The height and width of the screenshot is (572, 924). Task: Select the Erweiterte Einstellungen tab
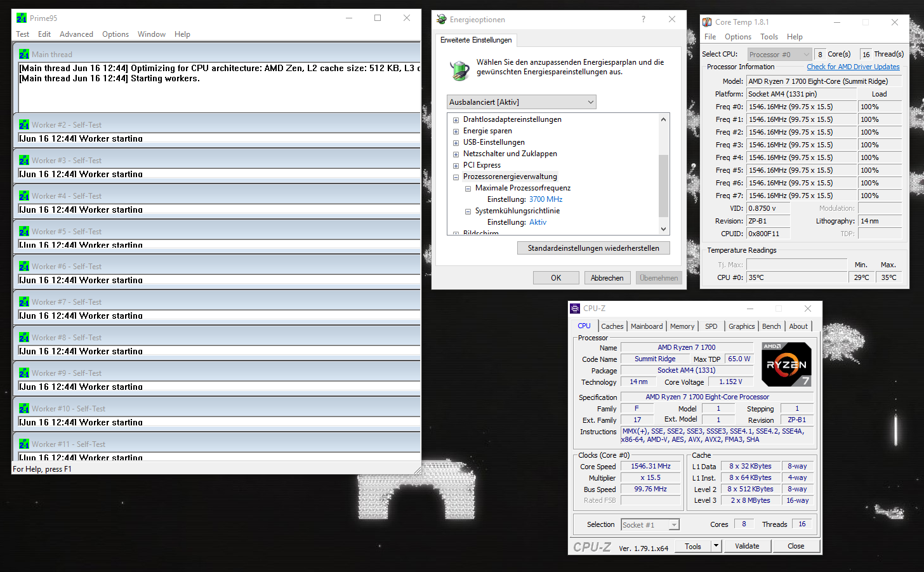pos(476,40)
